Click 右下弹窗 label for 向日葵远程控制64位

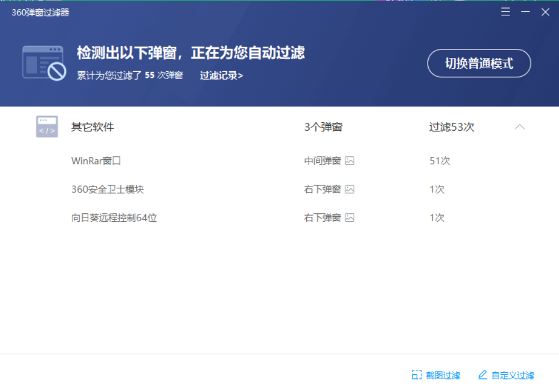[323, 218]
